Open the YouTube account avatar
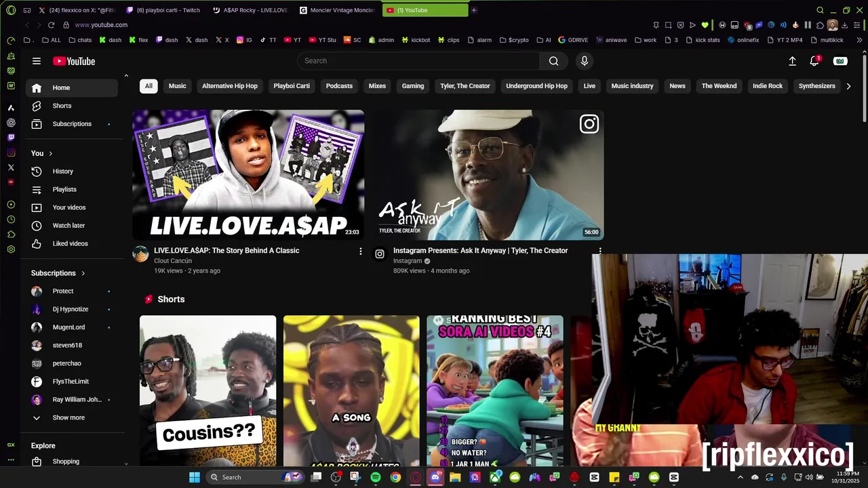This screenshot has height=488, width=868. pos(840,61)
